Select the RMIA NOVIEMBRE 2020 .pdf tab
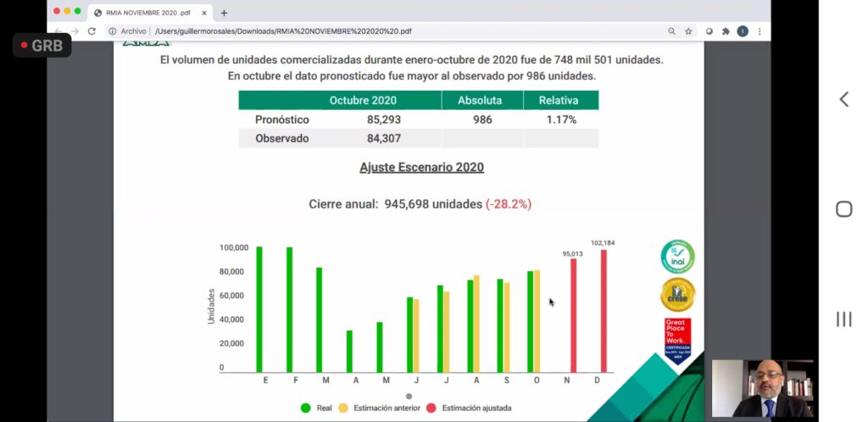Viewport: 868px width, 422px height. tap(144, 13)
